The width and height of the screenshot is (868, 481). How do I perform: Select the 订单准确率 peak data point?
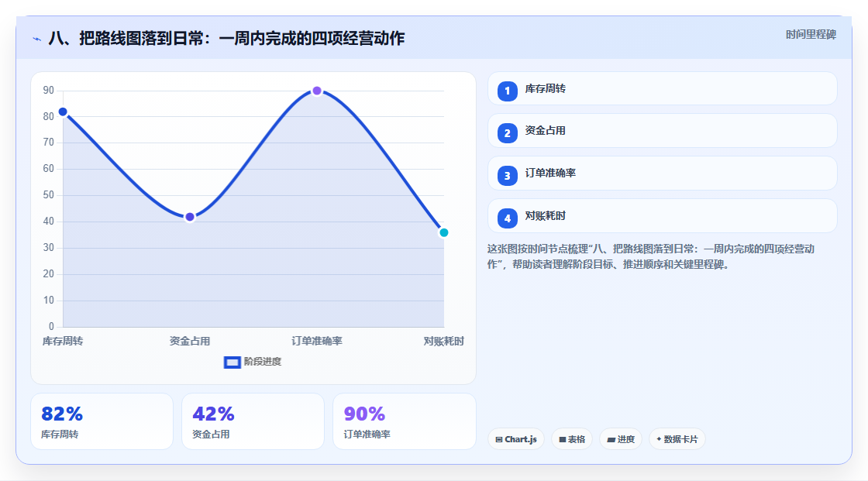click(x=317, y=91)
